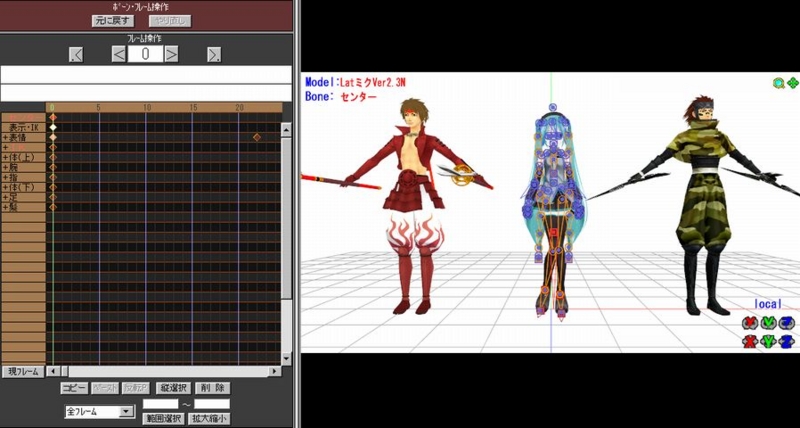Click the range start field left of ～
This screenshot has width=800, height=428.
pos(160,404)
